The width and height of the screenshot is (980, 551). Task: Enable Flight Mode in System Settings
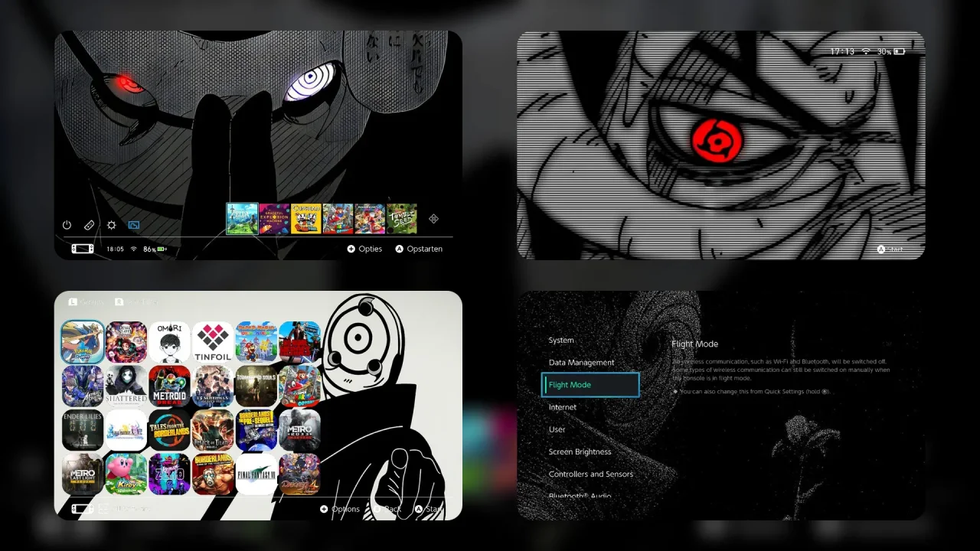pyautogui.click(x=590, y=384)
